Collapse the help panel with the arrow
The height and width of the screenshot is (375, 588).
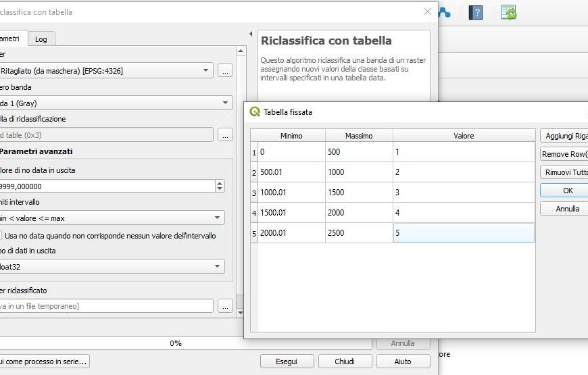[251, 34]
